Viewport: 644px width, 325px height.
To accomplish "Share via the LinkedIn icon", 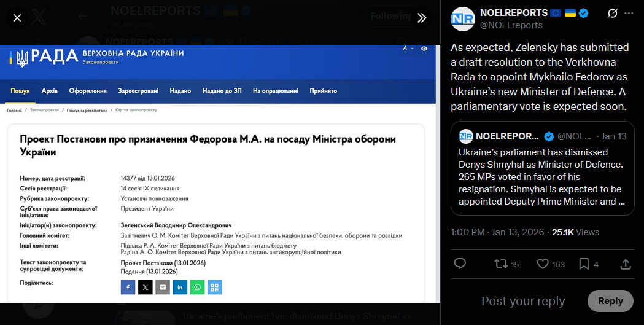I will click(x=180, y=287).
